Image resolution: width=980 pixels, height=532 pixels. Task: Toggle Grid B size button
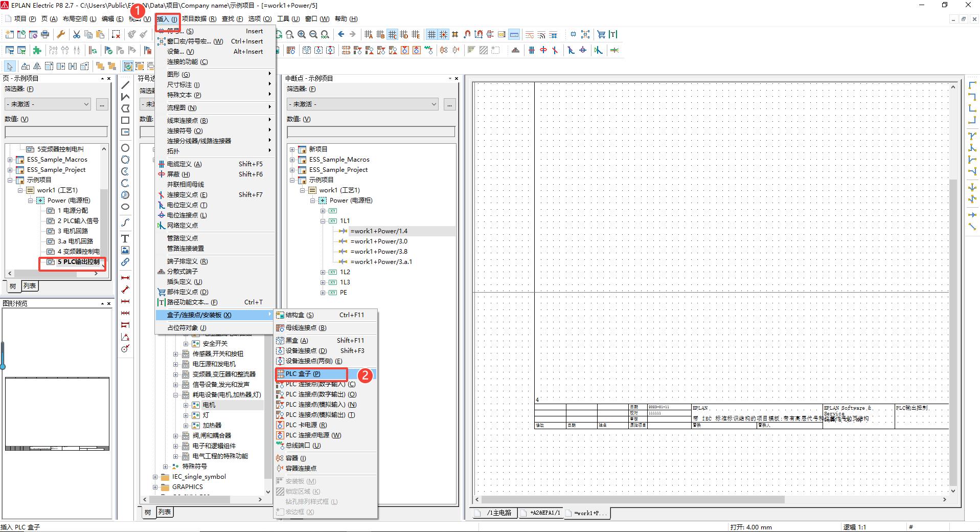tap(380, 34)
